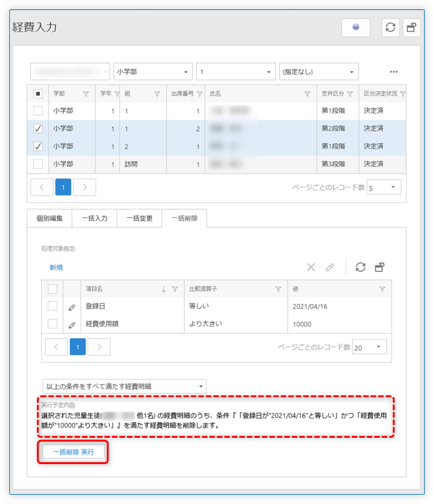The image size is (434, 504).
Task: Uncheck the 組2 student row checkbox
Action: (x=38, y=146)
